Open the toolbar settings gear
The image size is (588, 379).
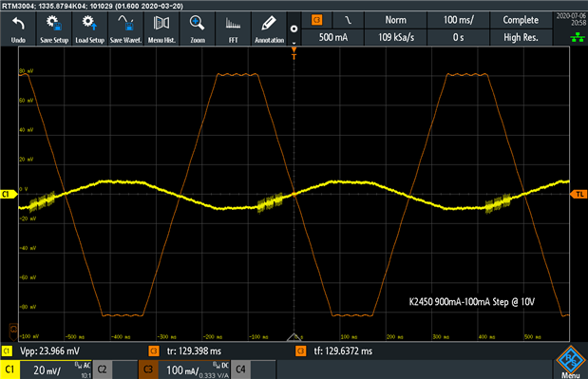click(294, 28)
